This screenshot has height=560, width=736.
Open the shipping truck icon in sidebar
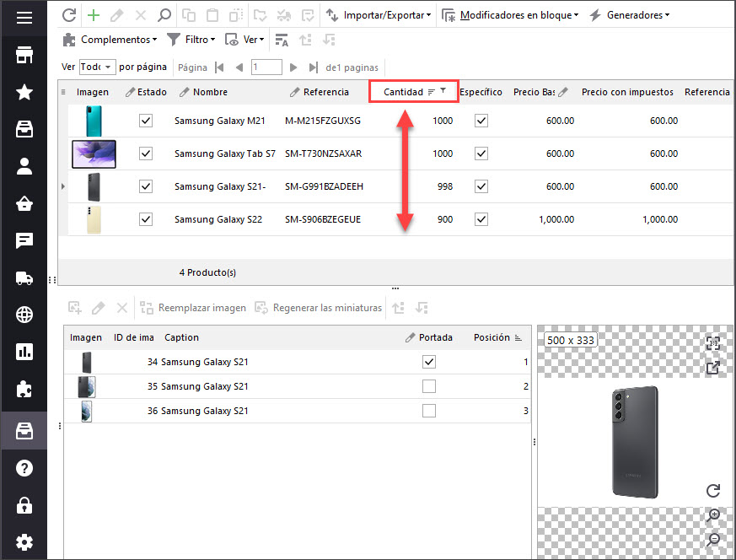[24, 277]
